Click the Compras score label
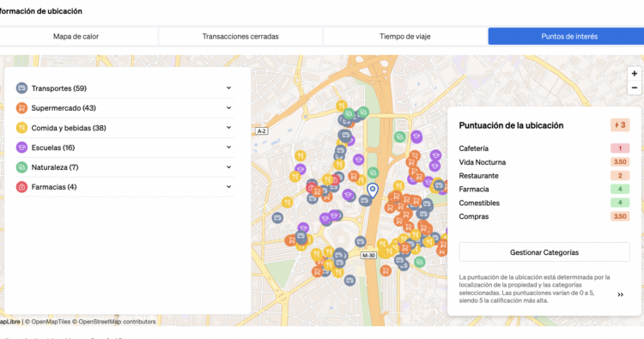Viewport: 644px width, 339px height. [474, 216]
